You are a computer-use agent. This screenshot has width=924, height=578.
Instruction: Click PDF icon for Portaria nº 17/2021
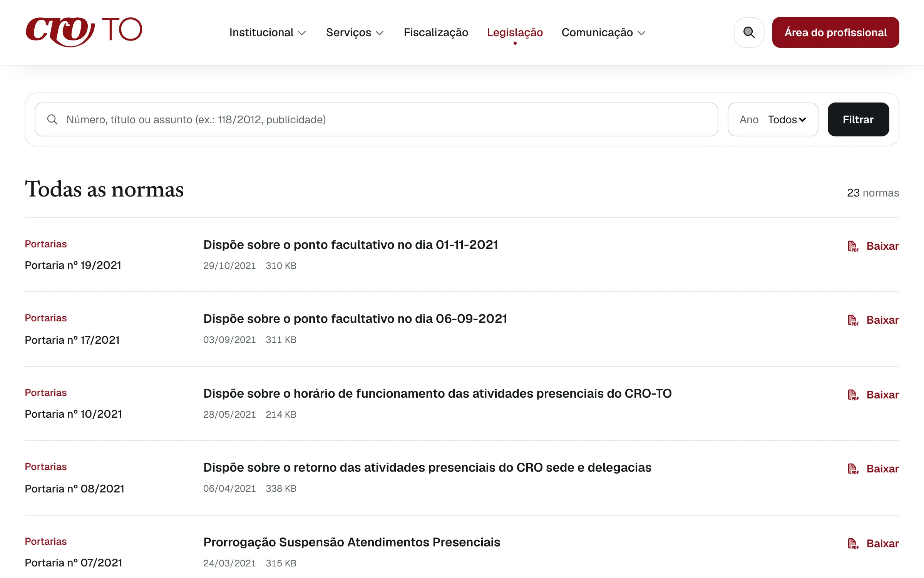click(x=853, y=320)
